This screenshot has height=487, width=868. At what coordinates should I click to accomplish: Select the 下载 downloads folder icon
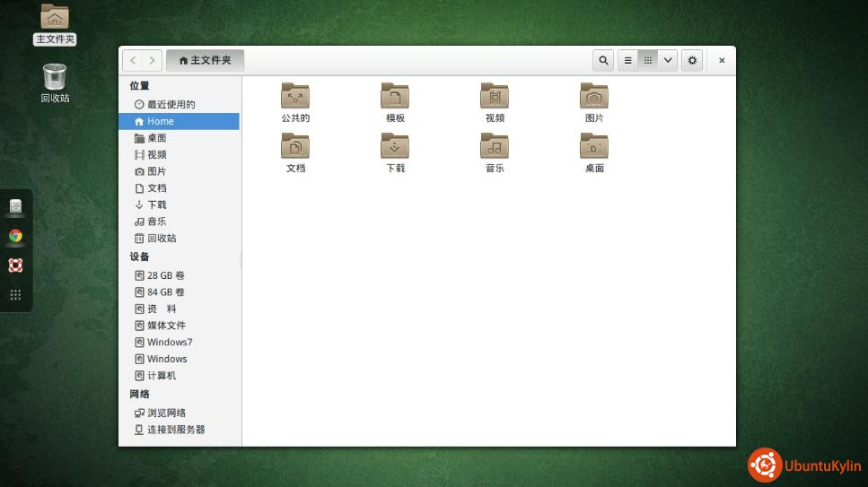(395, 146)
